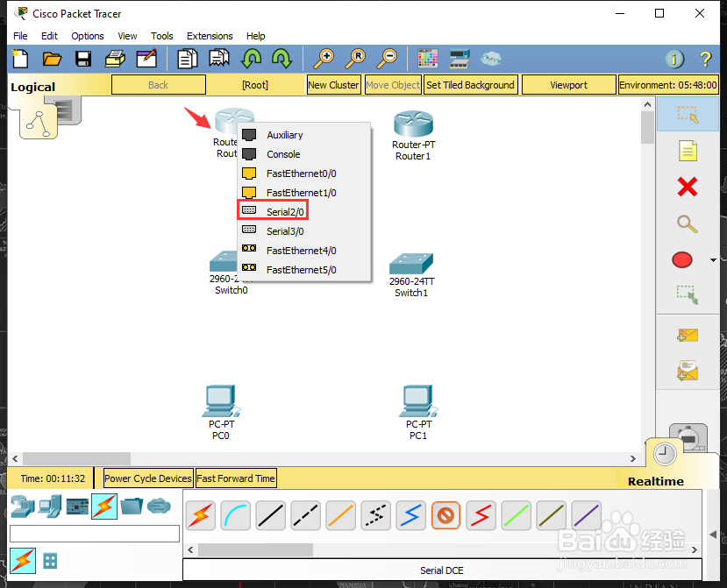Click Fast Forward Time button
Viewport: 727px width, 588px height.
pyautogui.click(x=236, y=478)
